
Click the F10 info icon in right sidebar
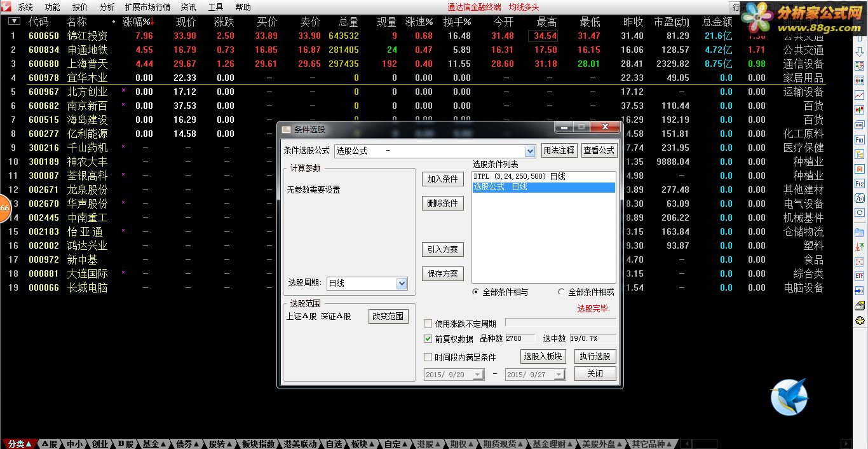860,139
